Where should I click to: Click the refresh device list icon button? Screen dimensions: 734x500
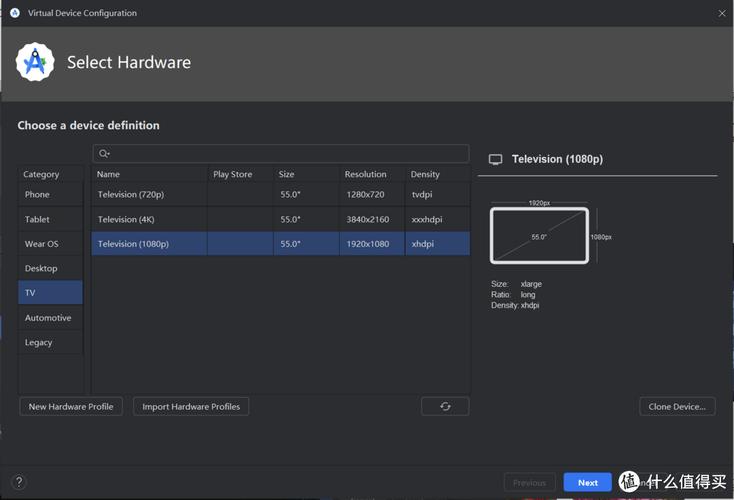click(445, 406)
